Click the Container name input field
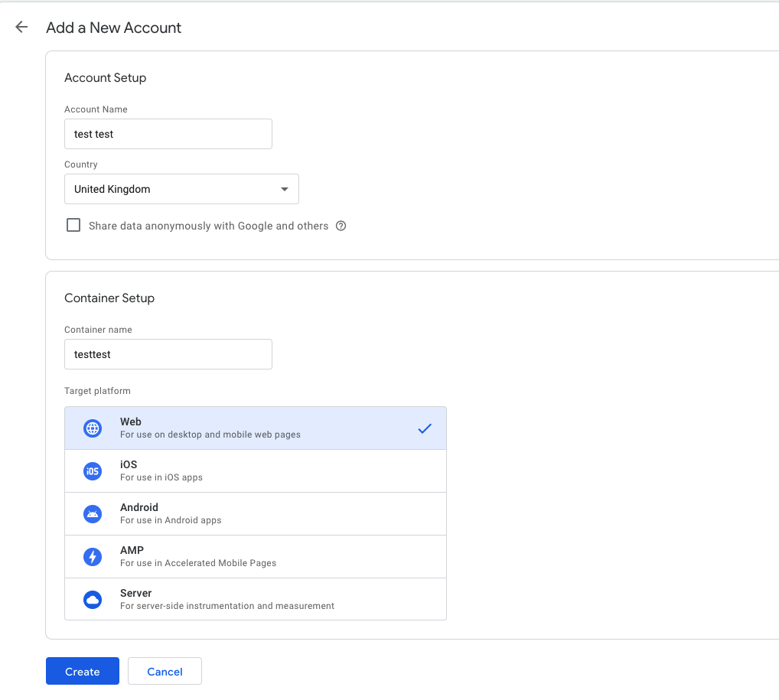Image resolution: width=779 pixels, height=700 pixels. pyautogui.click(x=168, y=354)
